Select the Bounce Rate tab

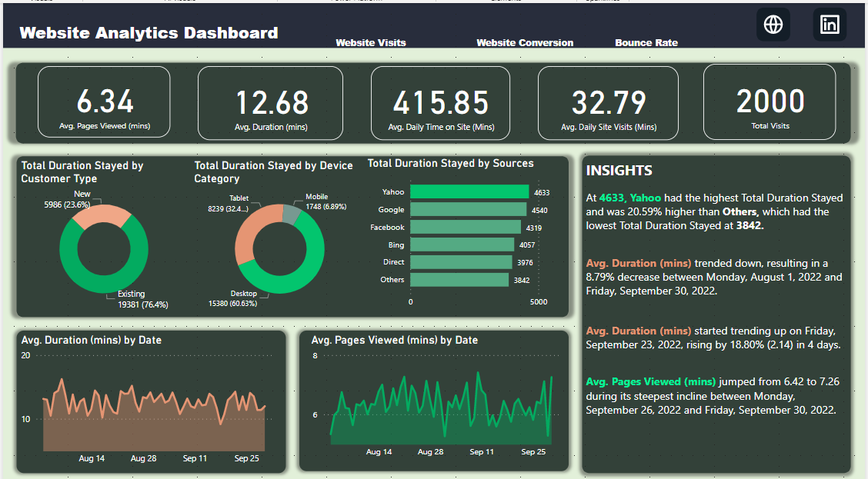646,43
